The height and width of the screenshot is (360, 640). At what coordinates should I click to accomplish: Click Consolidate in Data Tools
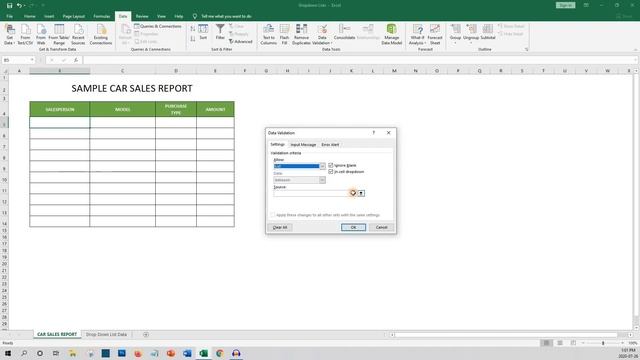pyautogui.click(x=344, y=32)
